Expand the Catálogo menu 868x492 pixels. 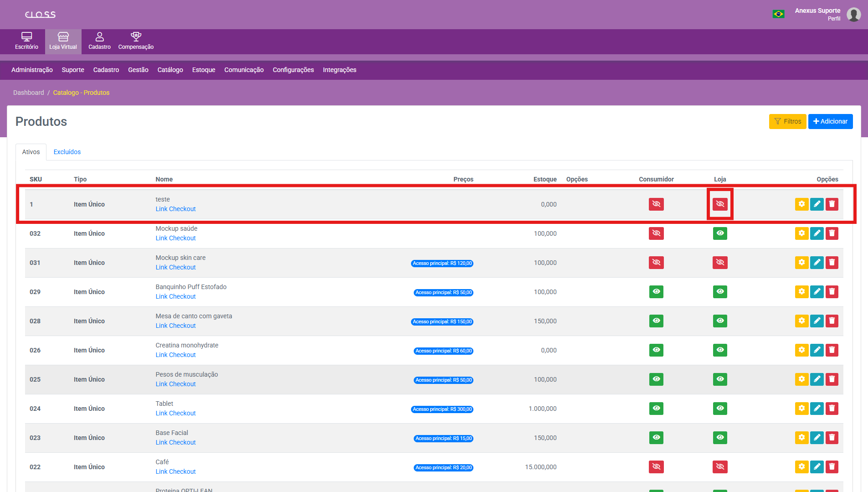coord(170,70)
